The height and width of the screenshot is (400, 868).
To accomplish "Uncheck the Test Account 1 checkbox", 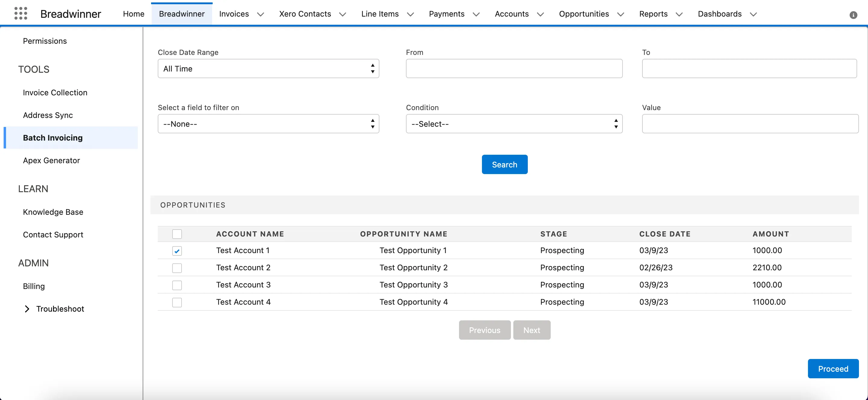I will click(177, 251).
